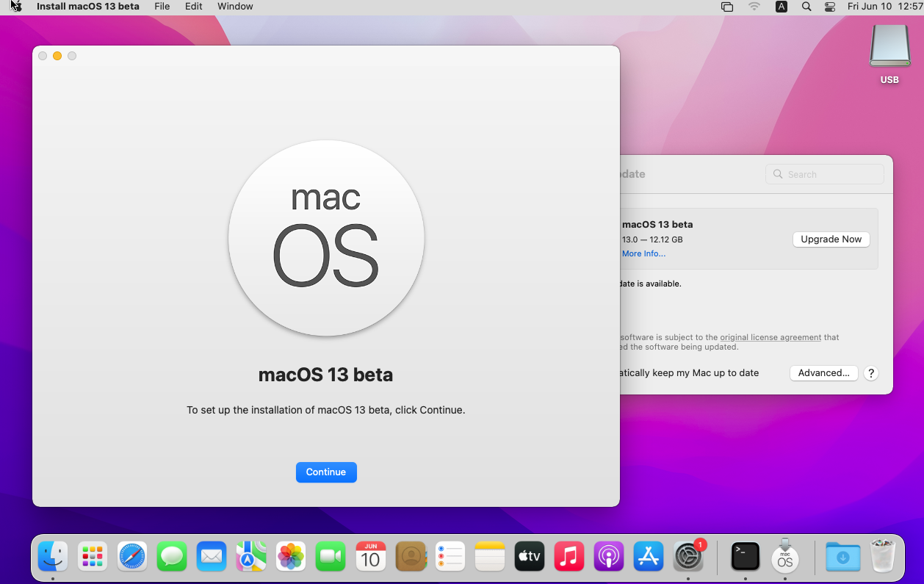
Task: Open Podcasts from the Dock
Action: click(609, 557)
